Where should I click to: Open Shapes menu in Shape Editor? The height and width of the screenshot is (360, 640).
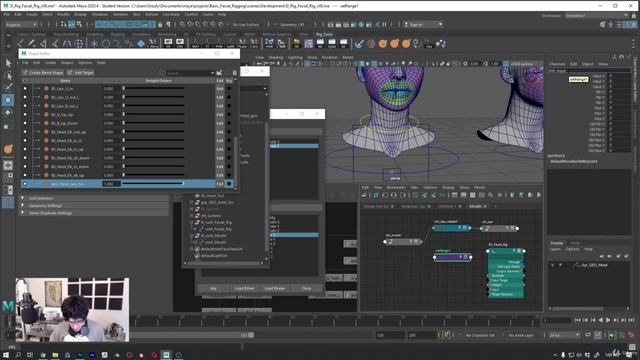click(67, 63)
